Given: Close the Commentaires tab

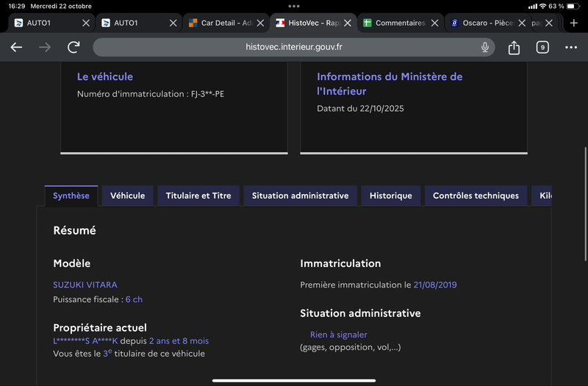Looking at the screenshot, I should click(x=434, y=23).
